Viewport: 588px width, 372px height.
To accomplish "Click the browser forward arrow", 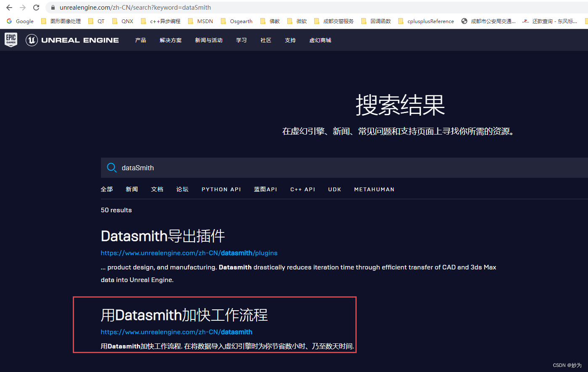I will click(23, 7).
